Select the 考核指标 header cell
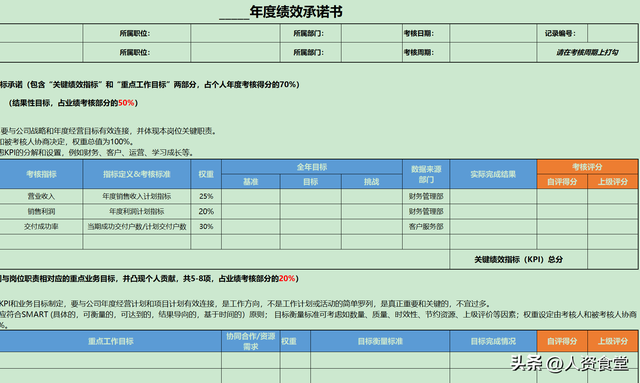The height and width of the screenshot is (383, 640). (x=41, y=174)
